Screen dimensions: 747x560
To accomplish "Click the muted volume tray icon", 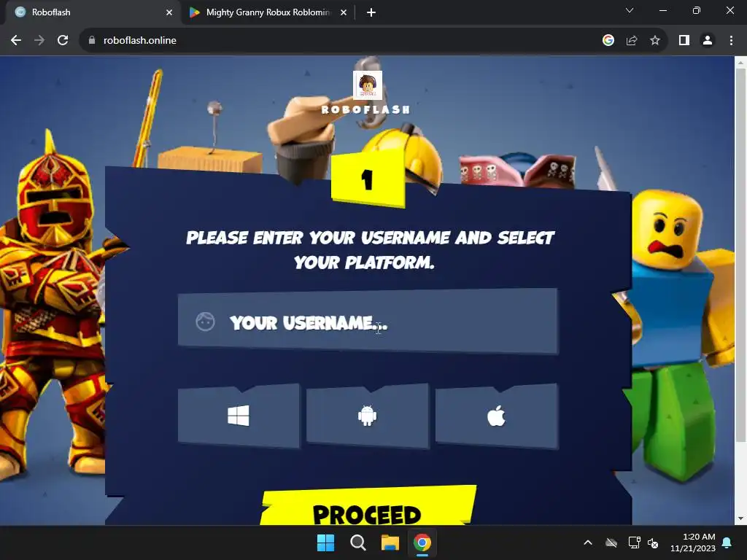I will (653, 542).
